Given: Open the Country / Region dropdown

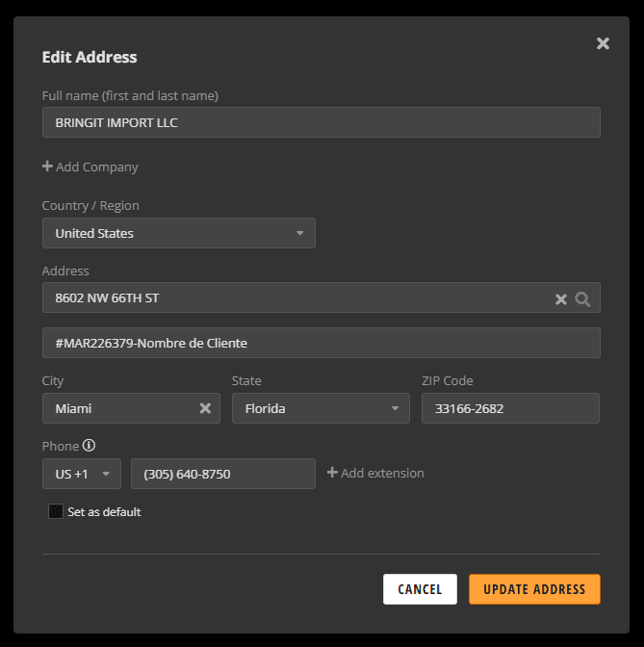Looking at the screenshot, I should click(179, 233).
